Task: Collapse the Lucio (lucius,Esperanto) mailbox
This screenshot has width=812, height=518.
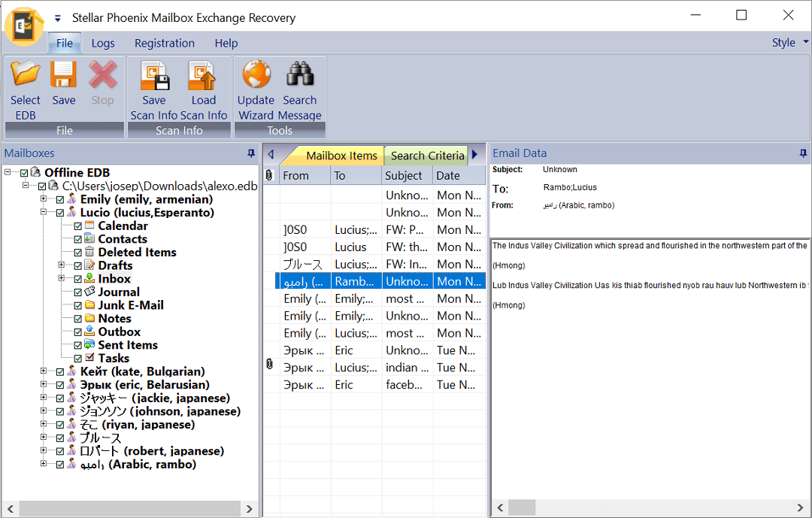Action: click(44, 212)
